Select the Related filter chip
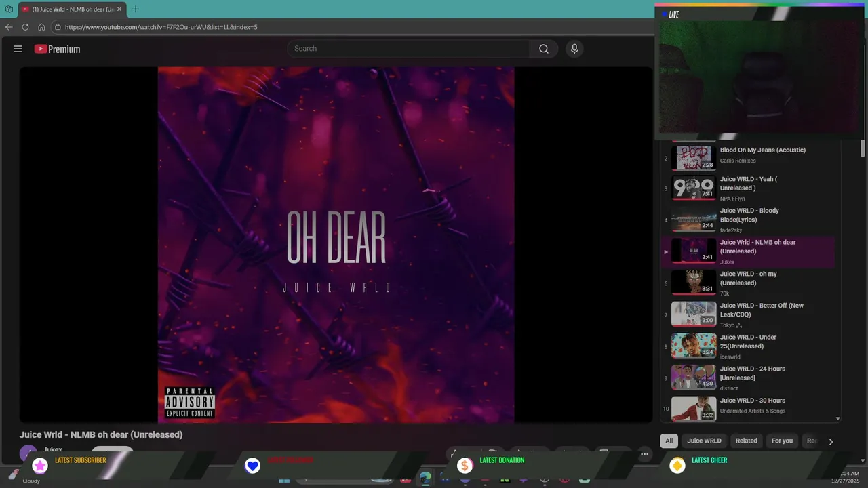Image resolution: width=868 pixels, height=488 pixels. (x=746, y=441)
